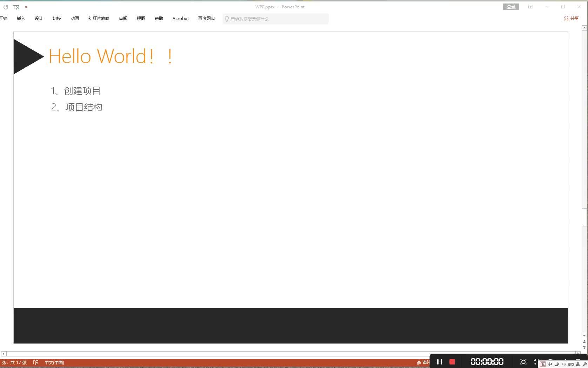Pause the screen recording
This screenshot has height=368, width=588.
click(439, 362)
